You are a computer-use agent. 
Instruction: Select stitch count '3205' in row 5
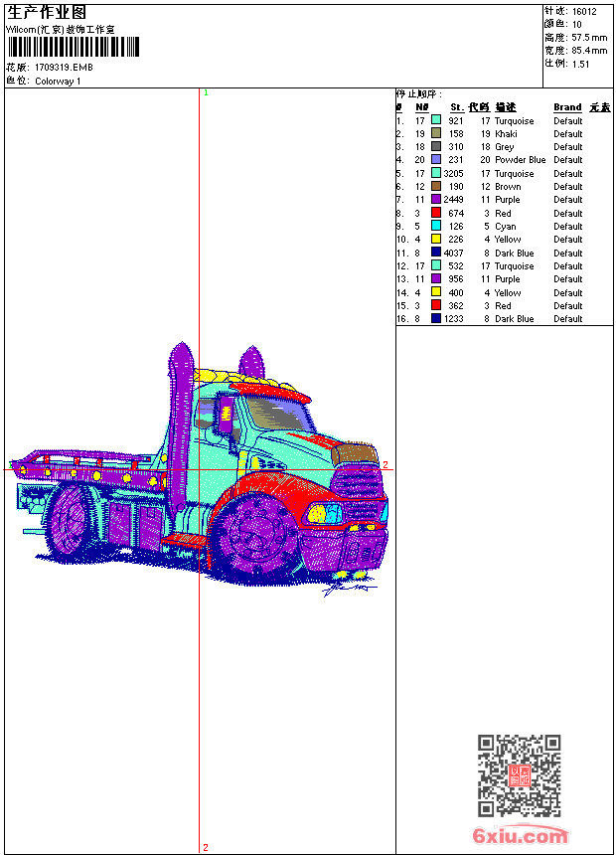coord(453,173)
